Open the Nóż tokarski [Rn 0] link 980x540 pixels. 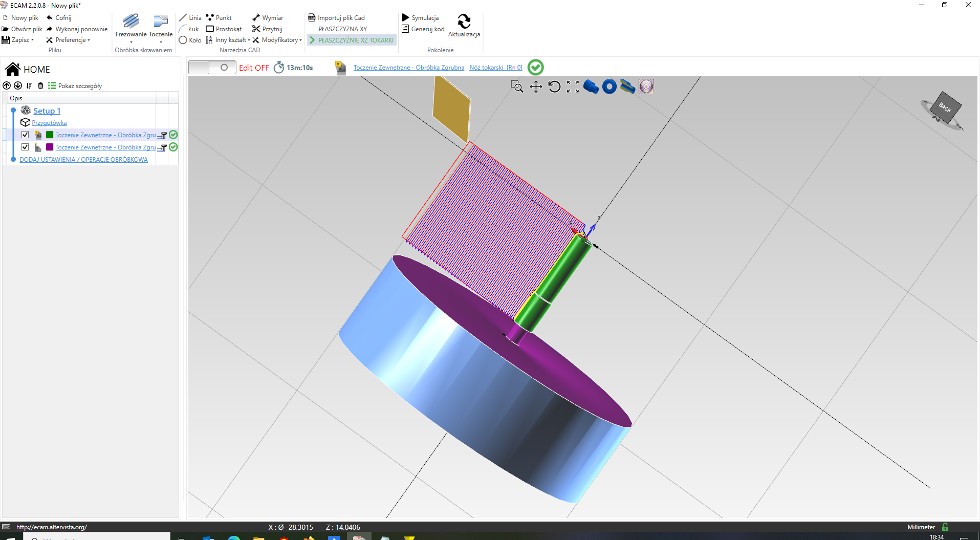[x=496, y=68]
